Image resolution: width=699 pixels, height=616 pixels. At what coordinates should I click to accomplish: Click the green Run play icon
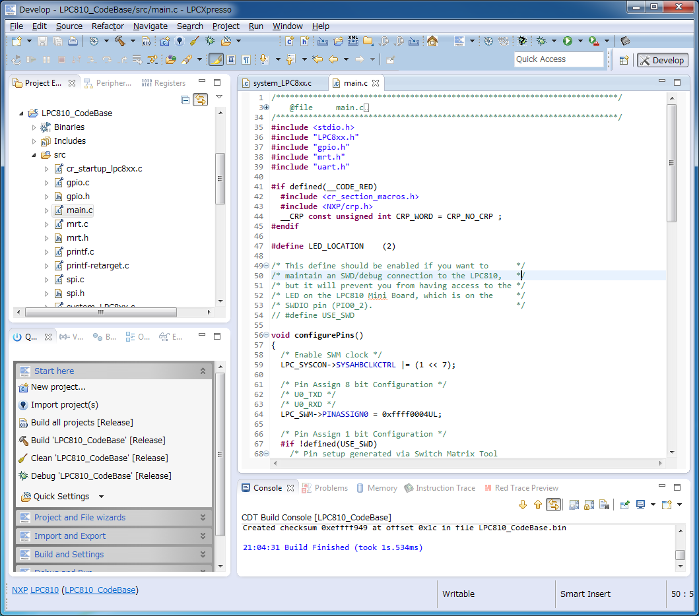568,41
